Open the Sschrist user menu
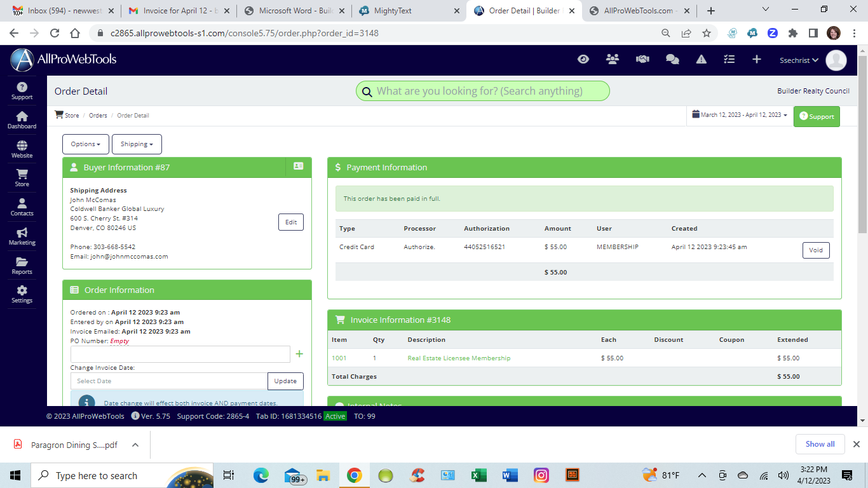868x488 pixels. tap(799, 60)
